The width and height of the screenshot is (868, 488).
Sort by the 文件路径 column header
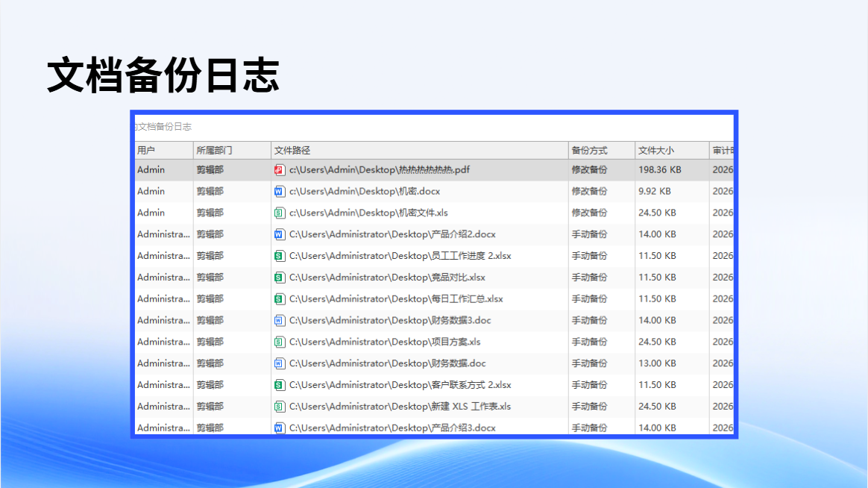420,150
